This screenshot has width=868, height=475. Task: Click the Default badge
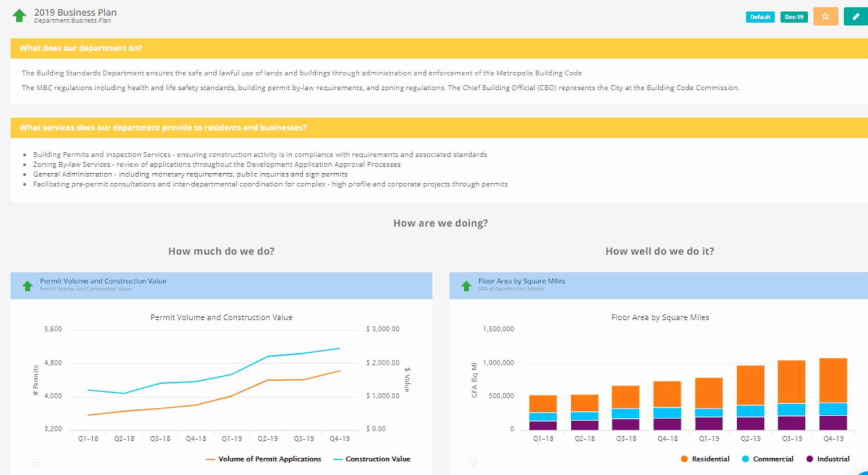coord(760,17)
